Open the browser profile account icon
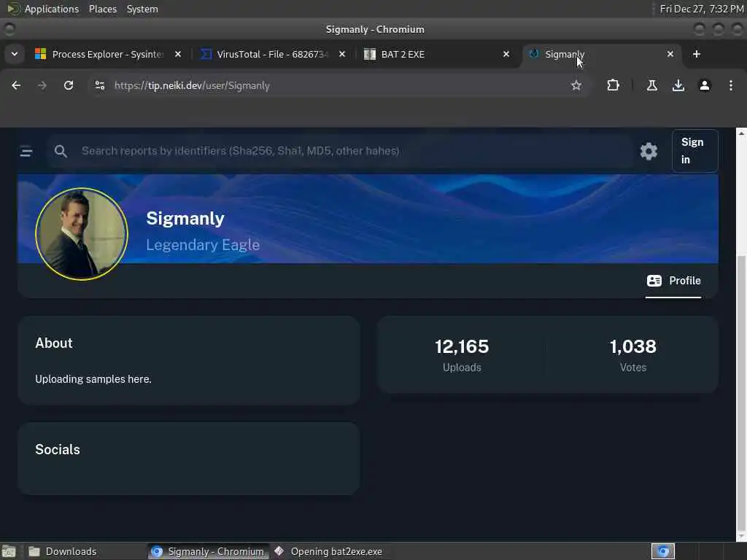Screen dimensions: 747x560 [704, 85]
